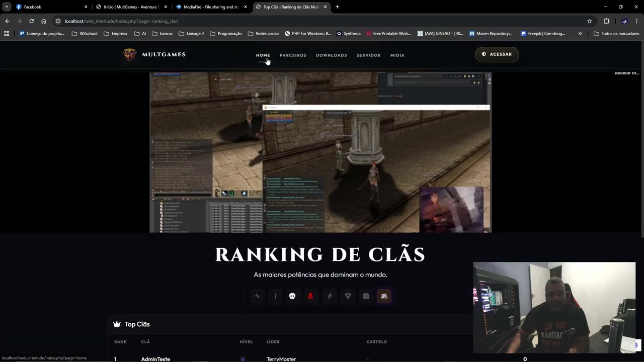Click the crown icon beside Top Clãs

pos(117,324)
